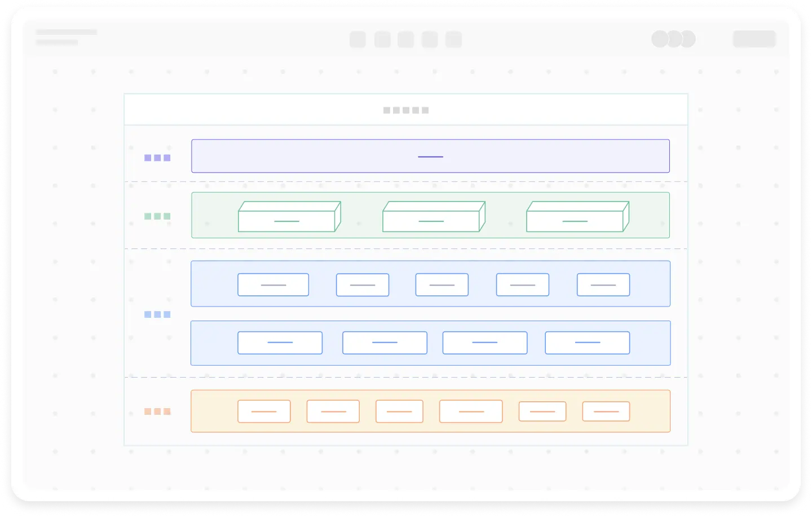This screenshot has width=812, height=517.
Task: Click the orange layer label on the left
Action: [x=157, y=411]
